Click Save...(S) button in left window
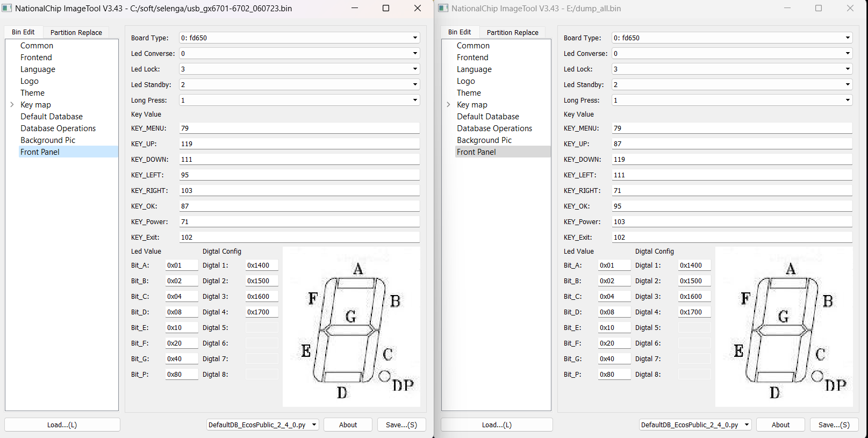Screen dimensions: 868x438 [401, 425]
